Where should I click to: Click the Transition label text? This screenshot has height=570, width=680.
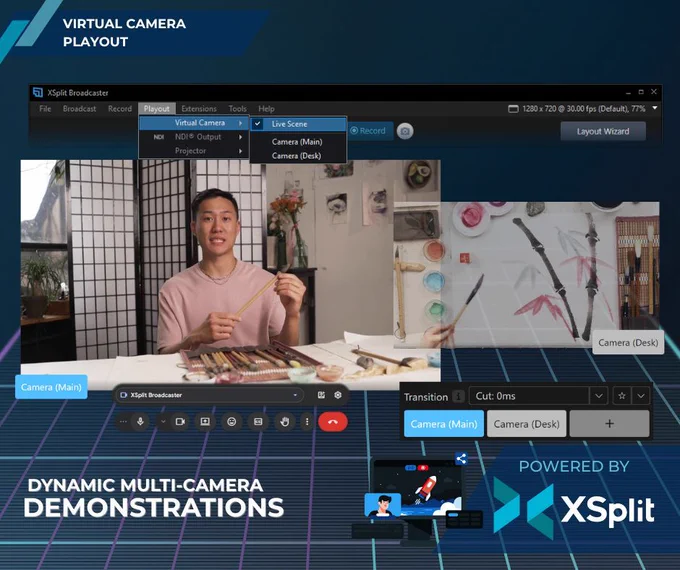[426, 397]
